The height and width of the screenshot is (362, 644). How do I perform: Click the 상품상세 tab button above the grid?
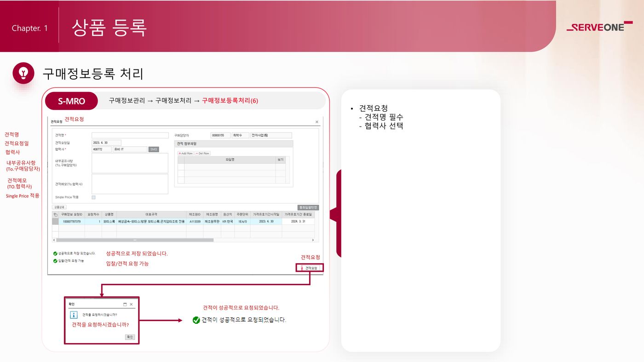pos(60,207)
